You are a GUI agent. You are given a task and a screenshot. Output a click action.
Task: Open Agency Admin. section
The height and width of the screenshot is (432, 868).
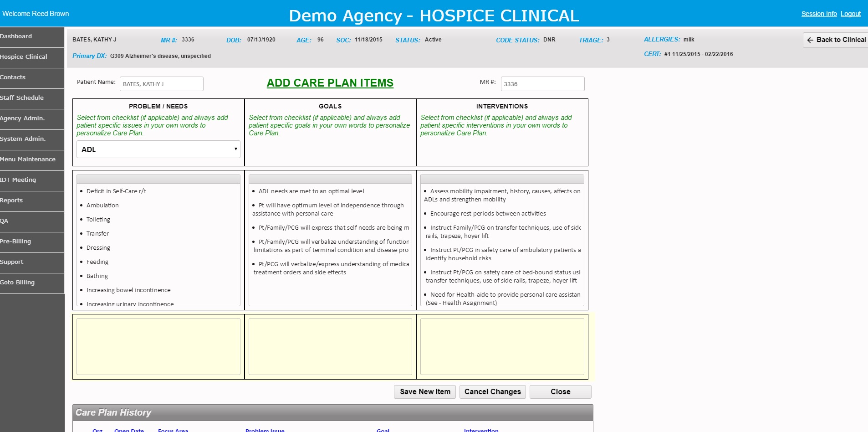32,118
